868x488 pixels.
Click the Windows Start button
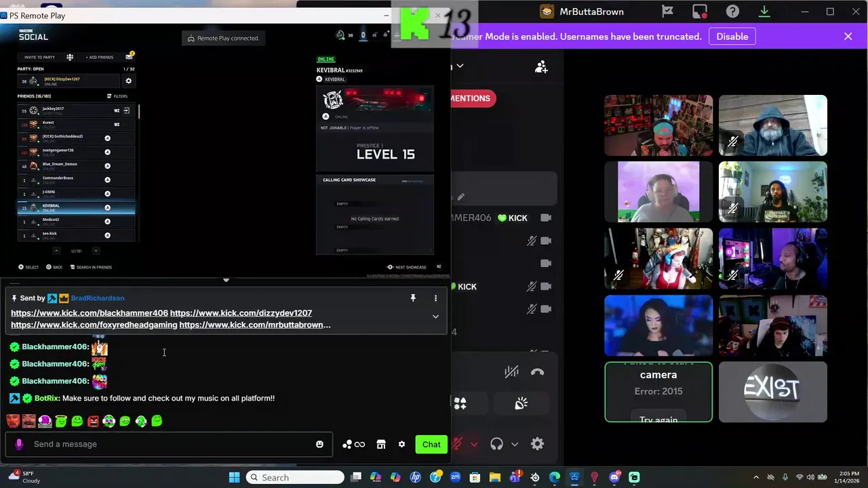234,478
